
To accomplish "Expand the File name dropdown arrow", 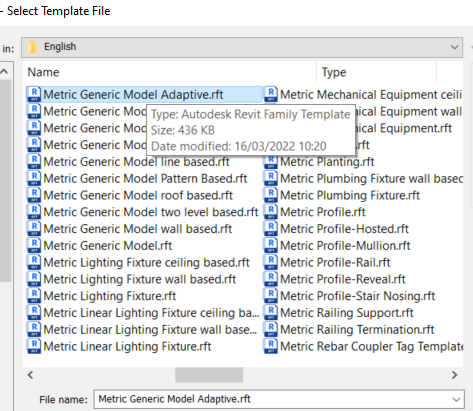I will pos(456,399).
